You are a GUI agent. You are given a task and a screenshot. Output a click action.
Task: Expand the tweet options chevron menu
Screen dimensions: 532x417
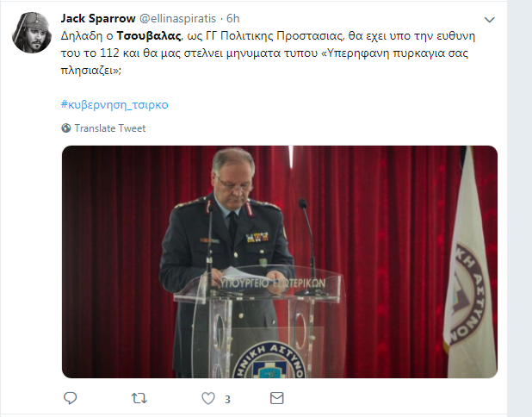pos(489,20)
